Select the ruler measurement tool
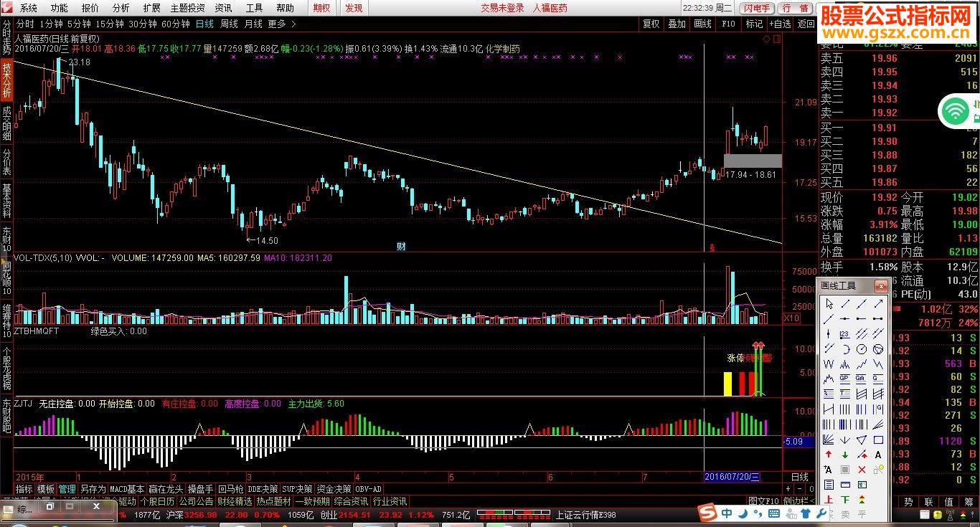The image size is (980, 527). pos(845,484)
